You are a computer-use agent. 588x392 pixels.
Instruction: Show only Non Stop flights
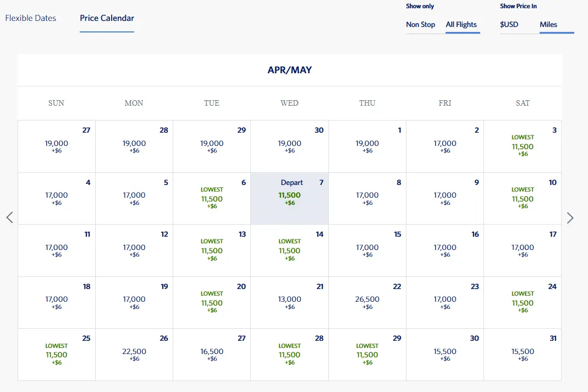point(420,24)
